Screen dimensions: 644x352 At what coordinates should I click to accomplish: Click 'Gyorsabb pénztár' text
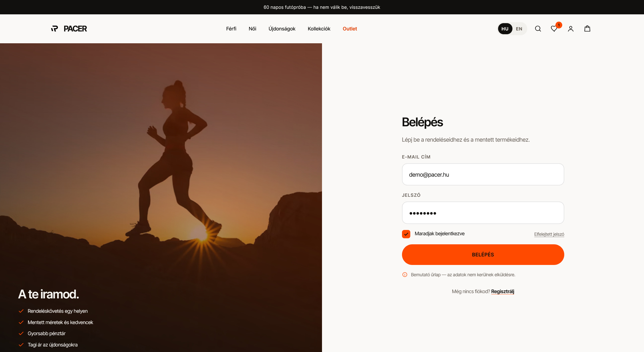47,333
